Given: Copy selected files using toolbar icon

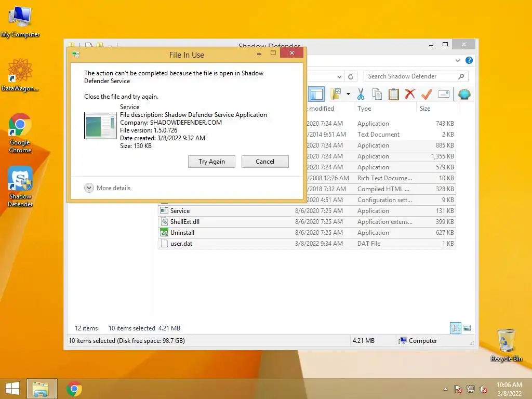Looking at the screenshot, I should pos(377,94).
